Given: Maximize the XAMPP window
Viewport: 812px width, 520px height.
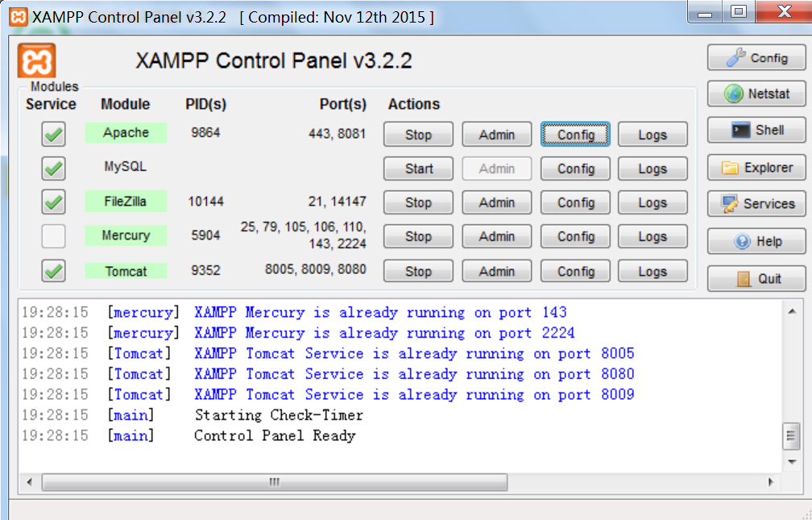Looking at the screenshot, I should click(x=739, y=12).
